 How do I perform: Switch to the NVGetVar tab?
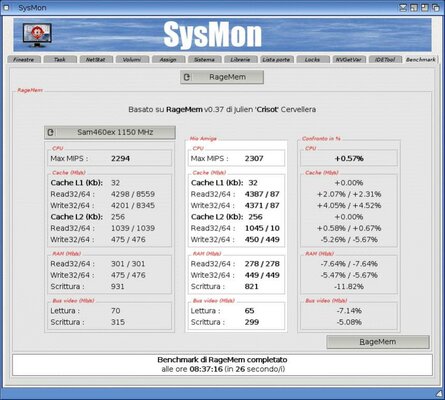349,59
